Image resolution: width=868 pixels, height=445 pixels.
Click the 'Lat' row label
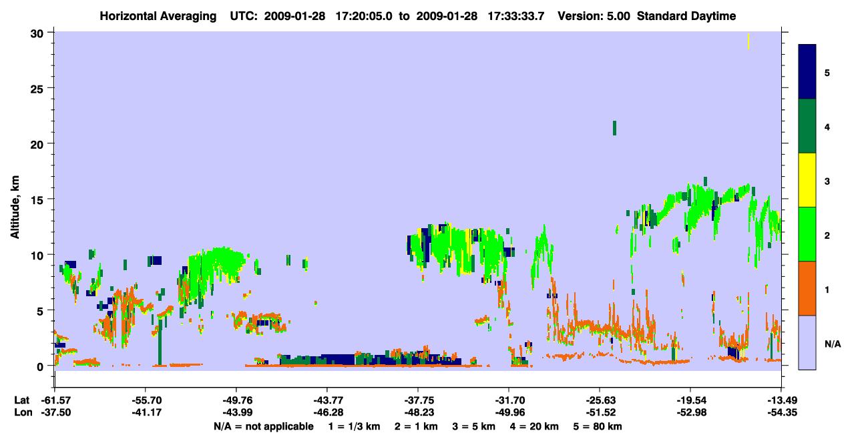[22, 400]
